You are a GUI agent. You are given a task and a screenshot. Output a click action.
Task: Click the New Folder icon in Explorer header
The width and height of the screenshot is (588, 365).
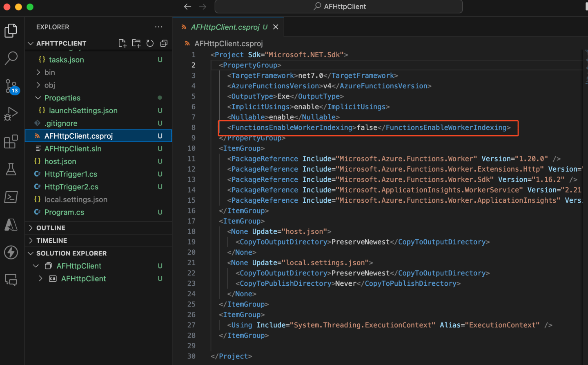point(136,43)
